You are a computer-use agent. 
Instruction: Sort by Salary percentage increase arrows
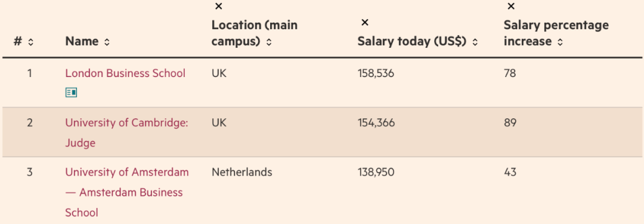pos(560,42)
